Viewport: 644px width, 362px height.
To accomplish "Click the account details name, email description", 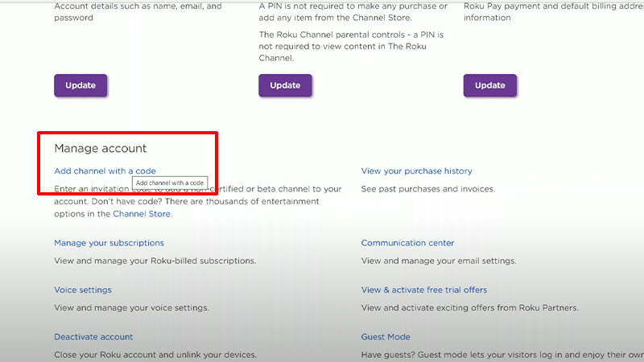I will click(137, 12).
